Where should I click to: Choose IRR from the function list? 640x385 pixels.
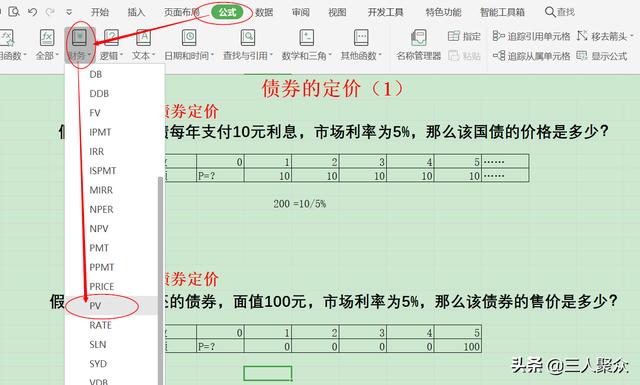[111, 151]
